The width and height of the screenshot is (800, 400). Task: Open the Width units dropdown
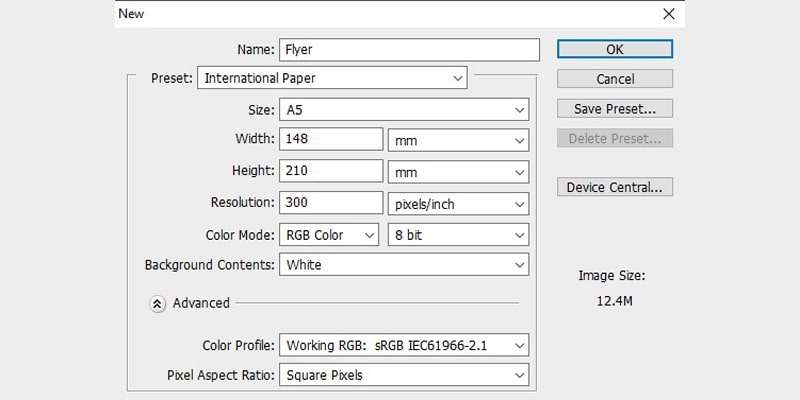pos(458,141)
